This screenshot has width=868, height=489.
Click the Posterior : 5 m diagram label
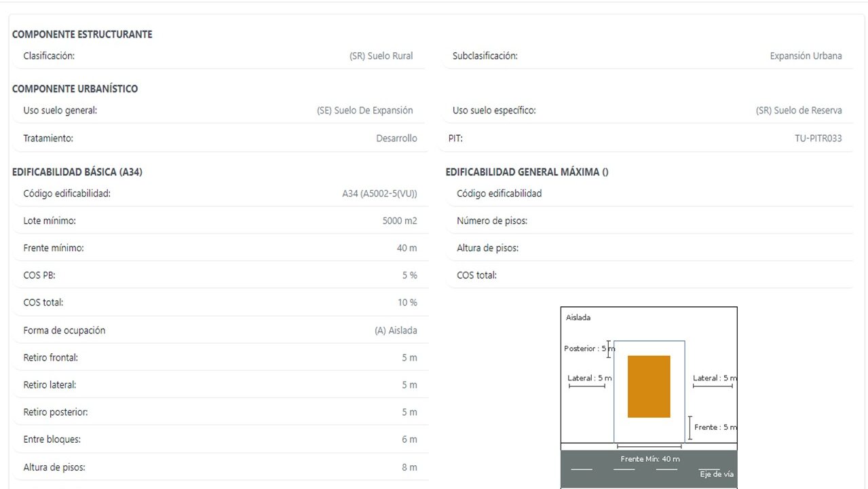click(589, 348)
